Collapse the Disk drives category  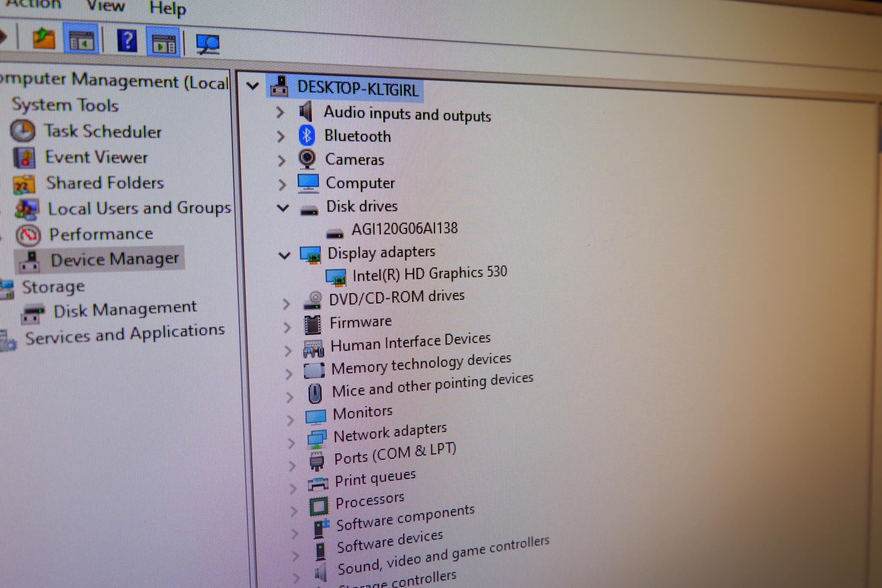(x=283, y=208)
